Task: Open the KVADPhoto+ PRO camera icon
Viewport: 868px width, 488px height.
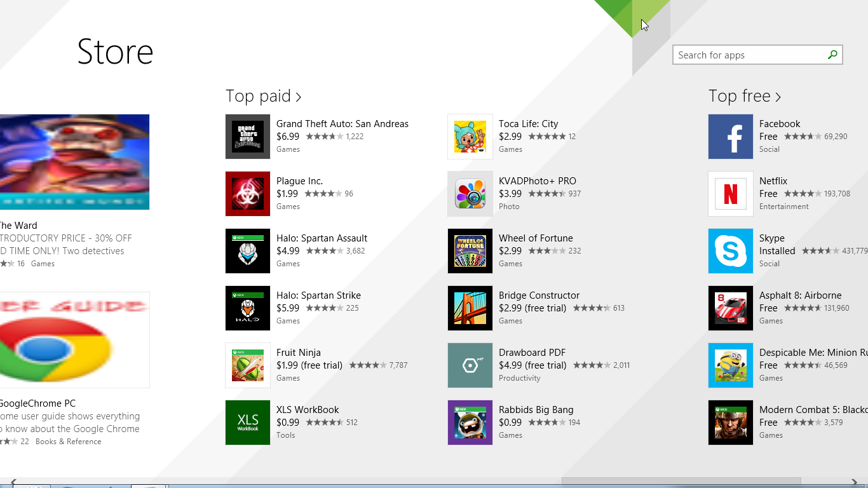Action: click(x=470, y=194)
